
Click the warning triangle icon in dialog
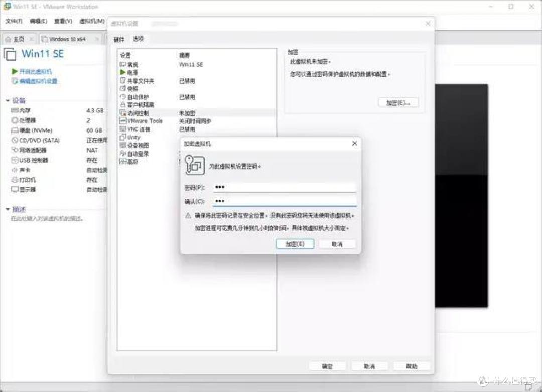(188, 216)
